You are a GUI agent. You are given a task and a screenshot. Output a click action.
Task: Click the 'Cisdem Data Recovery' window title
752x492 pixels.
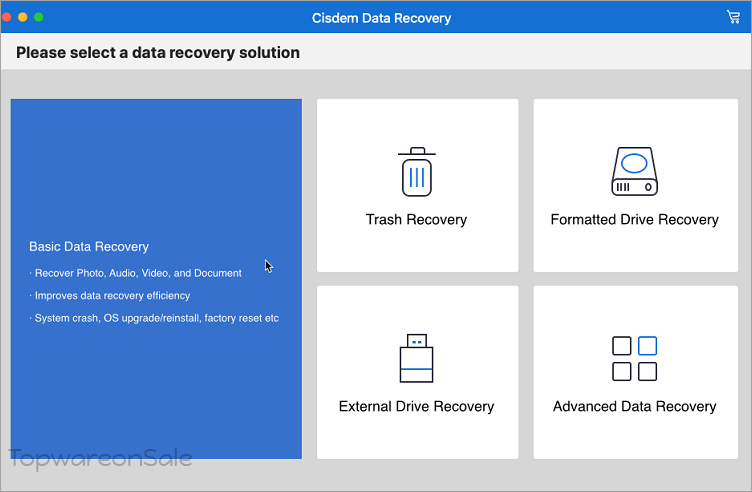tap(381, 18)
